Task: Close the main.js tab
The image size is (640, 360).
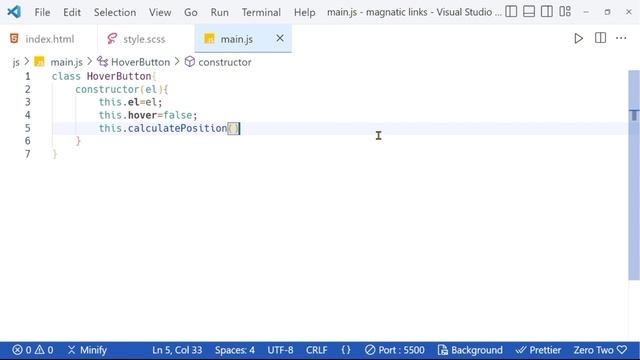Action: pyautogui.click(x=280, y=38)
